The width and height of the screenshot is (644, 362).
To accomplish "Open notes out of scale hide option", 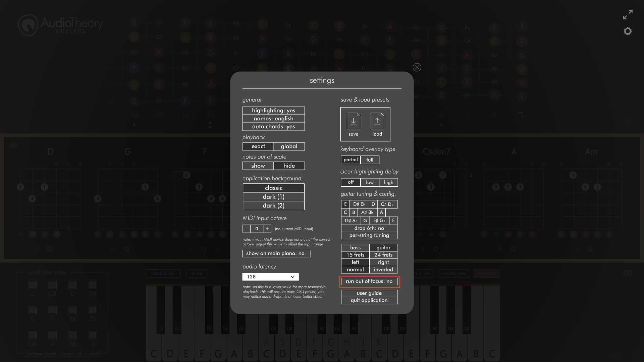I will tap(289, 165).
